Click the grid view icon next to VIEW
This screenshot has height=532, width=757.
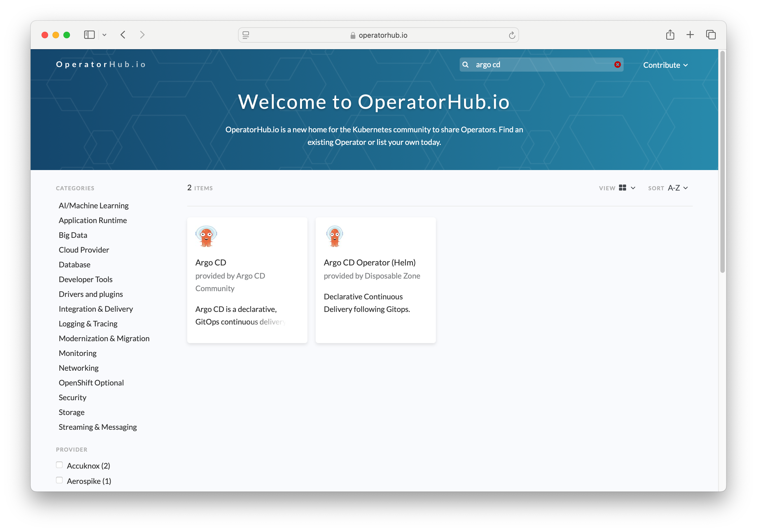[x=623, y=187]
